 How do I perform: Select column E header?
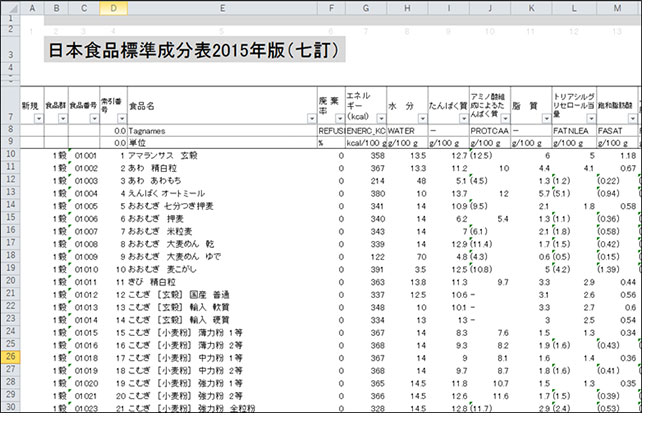click(222, 8)
